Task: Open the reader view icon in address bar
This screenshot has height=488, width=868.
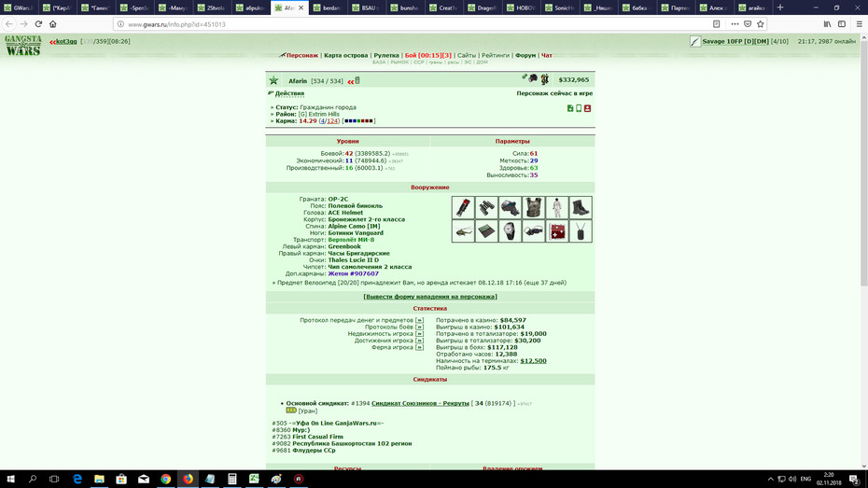Action: [716, 23]
